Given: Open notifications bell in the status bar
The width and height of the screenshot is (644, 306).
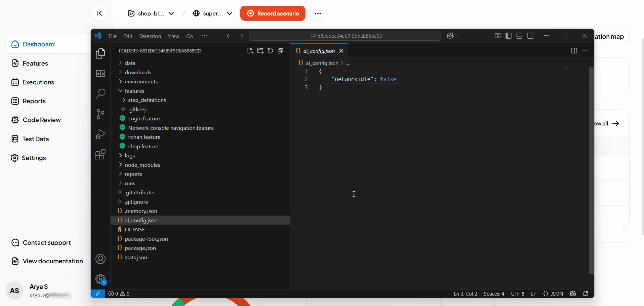Looking at the screenshot, I should click(586, 294).
